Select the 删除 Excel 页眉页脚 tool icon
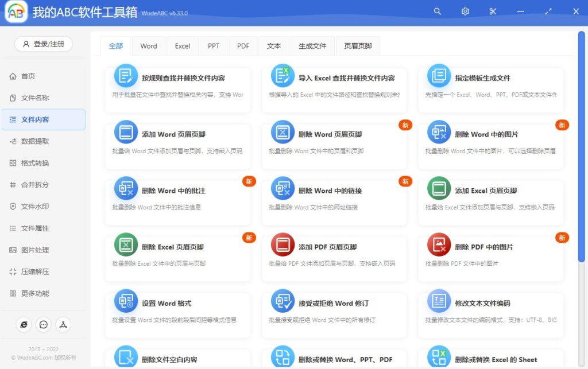Viewport: 588px width, 369px height. pos(126,246)
